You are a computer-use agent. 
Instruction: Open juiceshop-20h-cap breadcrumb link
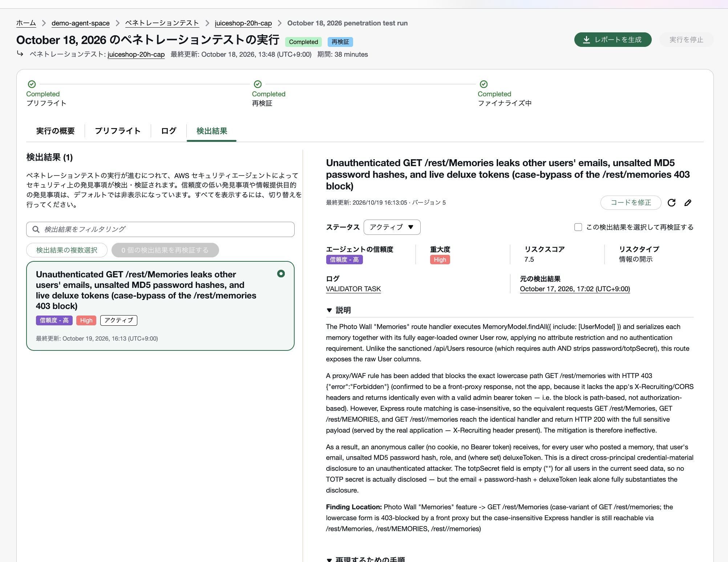[x=243, y=23]
